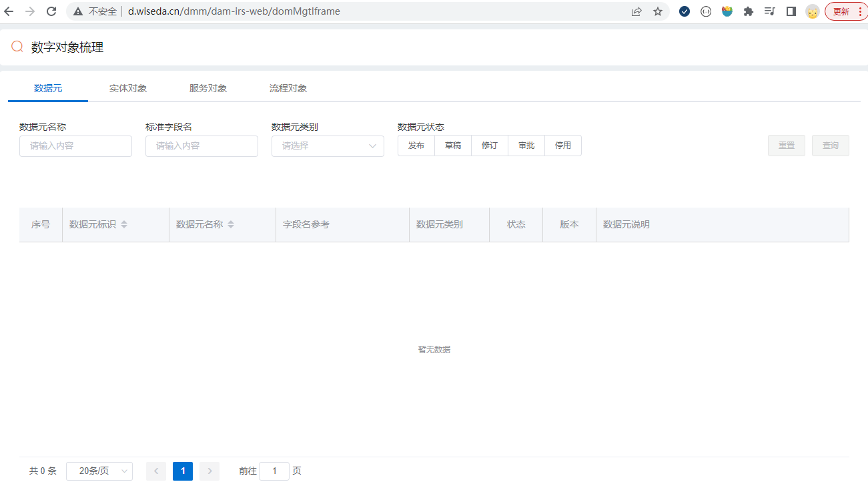This screenshot has height=488, width=868.
Task: Click the share page icon in address bar
Action: click(x=636, y=11)
